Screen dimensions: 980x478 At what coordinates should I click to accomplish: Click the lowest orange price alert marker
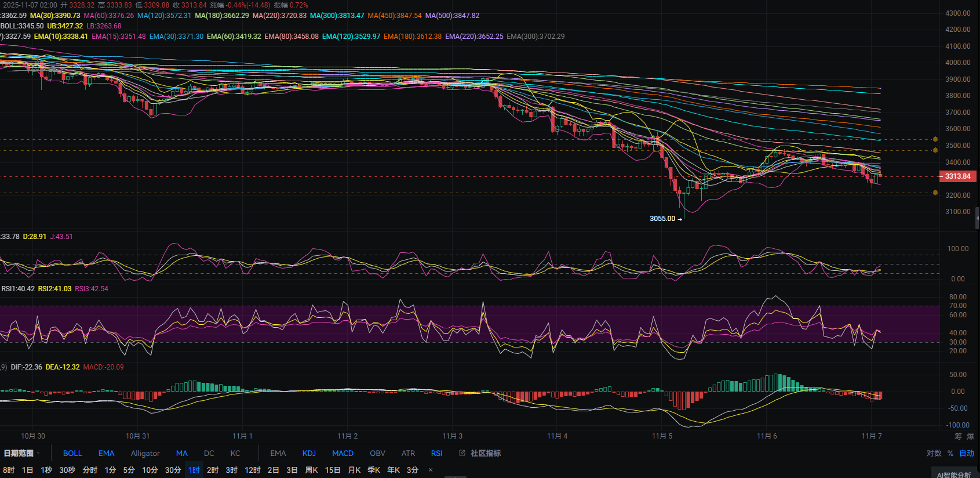pyautogui.click(x=935, y=193)
